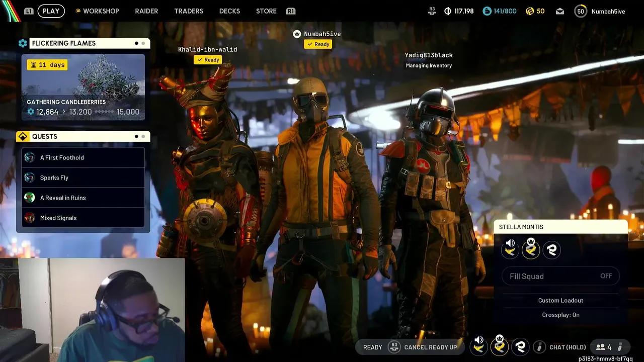644x362 pixels.
Task: Click the Mixed Signals quest giver portrait
Action: [30, 218]
